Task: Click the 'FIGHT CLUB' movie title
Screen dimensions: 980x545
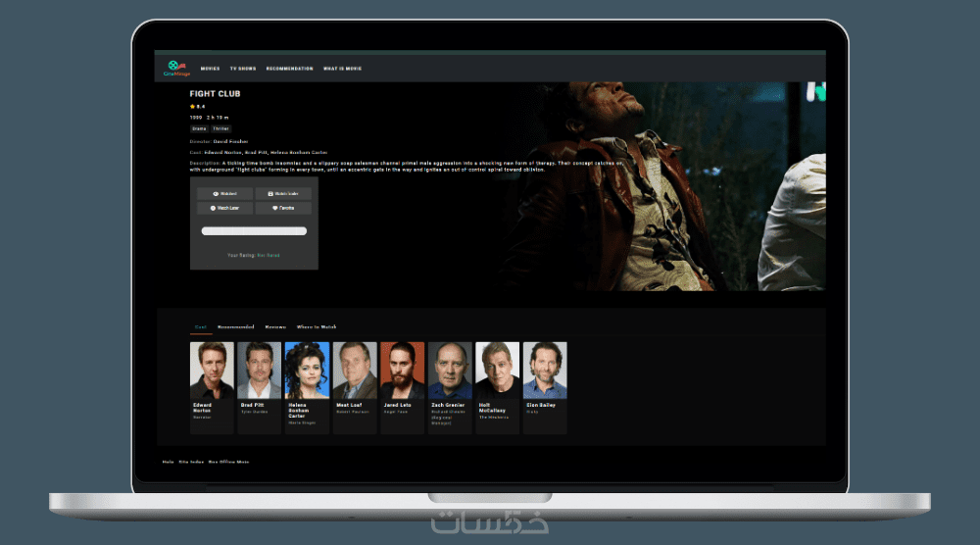Action: [x=215, y=94]
